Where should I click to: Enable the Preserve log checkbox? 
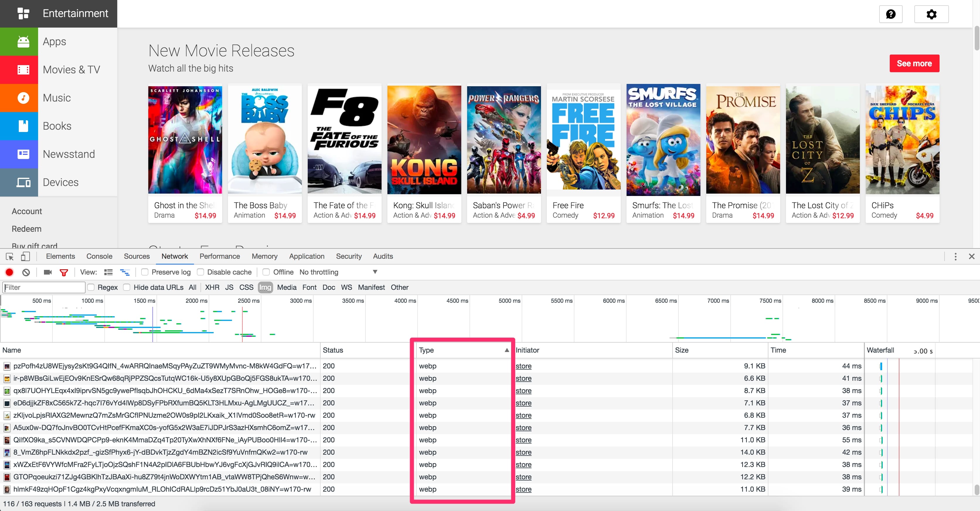144,272
